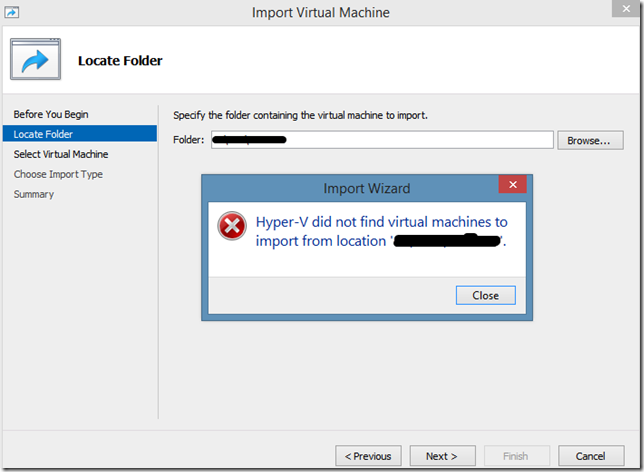Go back with the Previous button
This screenshot has height=472, width=644.
[x=368, y=456]
